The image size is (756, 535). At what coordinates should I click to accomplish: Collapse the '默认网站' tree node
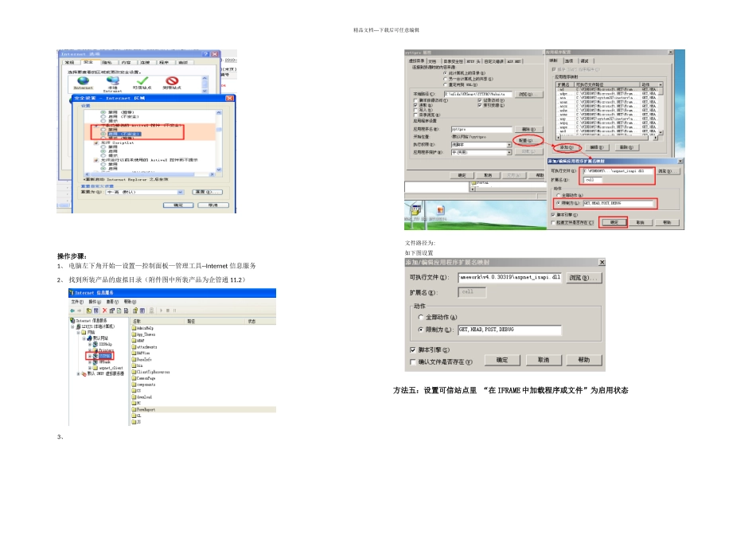[84, 338]
